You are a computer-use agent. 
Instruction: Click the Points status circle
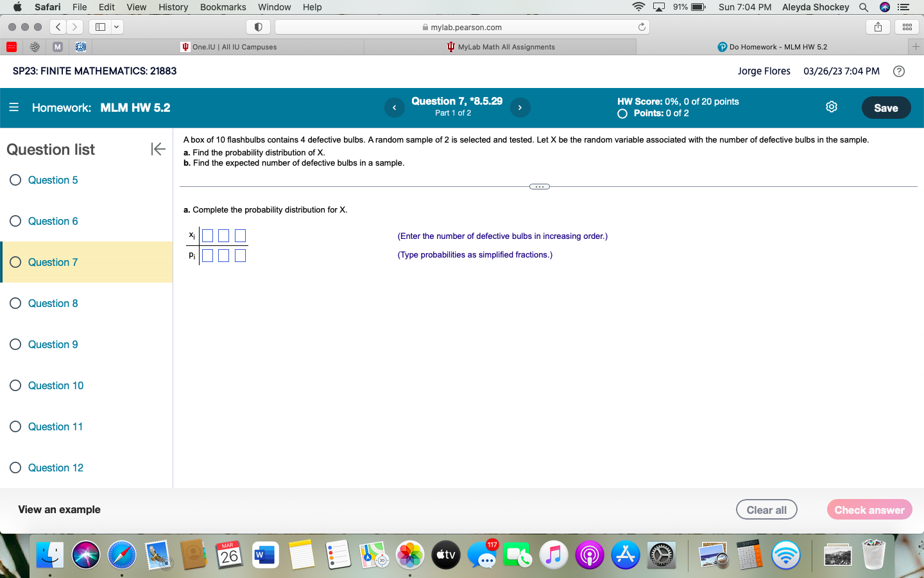[x=622, y=114]
